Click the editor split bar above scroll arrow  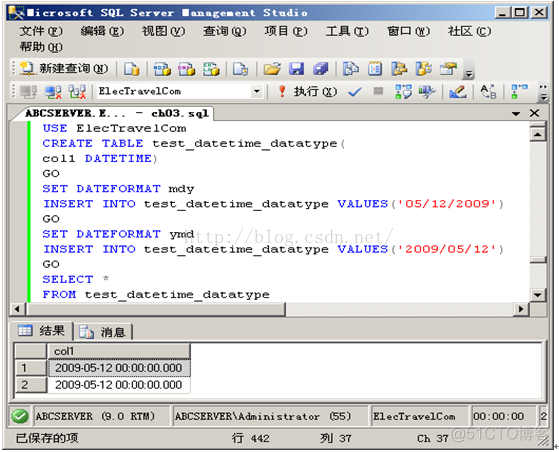[538, 124]
